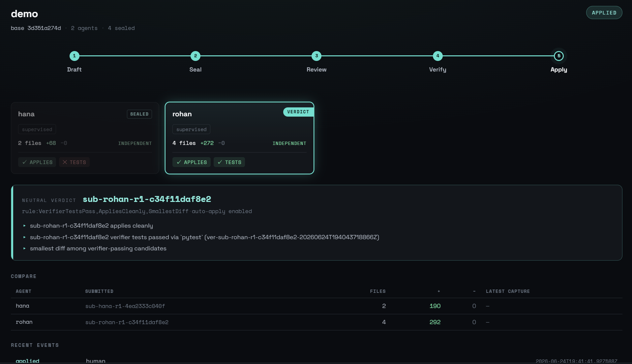This screenshot has height=364, width=632.
Task: Open the rohan agent card
Action: tap(239, 138)
